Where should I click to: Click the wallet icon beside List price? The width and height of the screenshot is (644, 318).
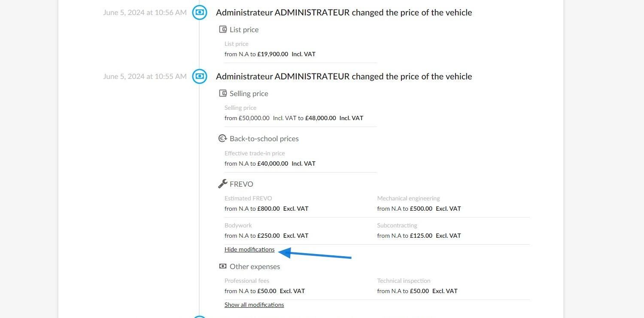click(x=223, y=30)
